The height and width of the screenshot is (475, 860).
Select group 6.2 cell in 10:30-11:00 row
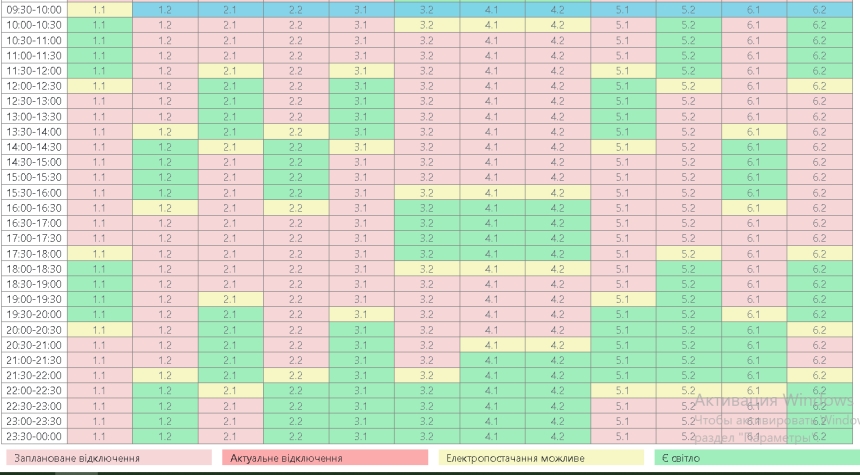click(820, 40)
